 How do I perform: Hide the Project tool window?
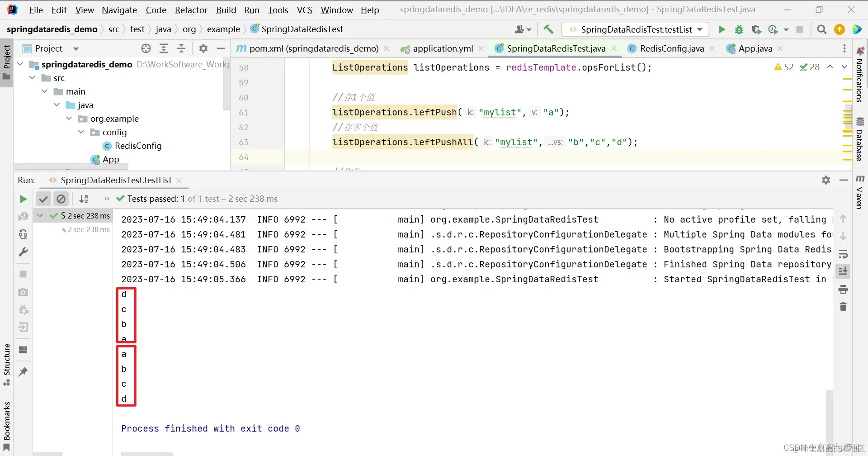[x=221, y=48]
